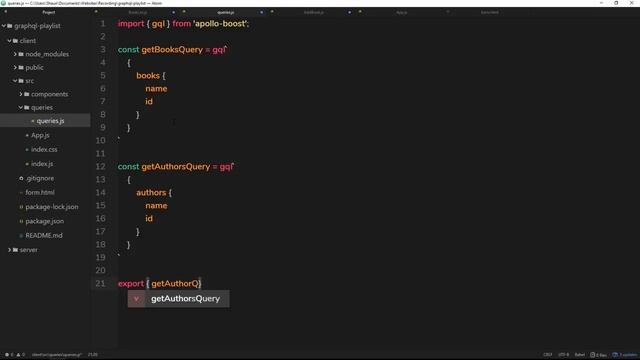Collapse the graphql-playlist root folder

click(4, 26)
